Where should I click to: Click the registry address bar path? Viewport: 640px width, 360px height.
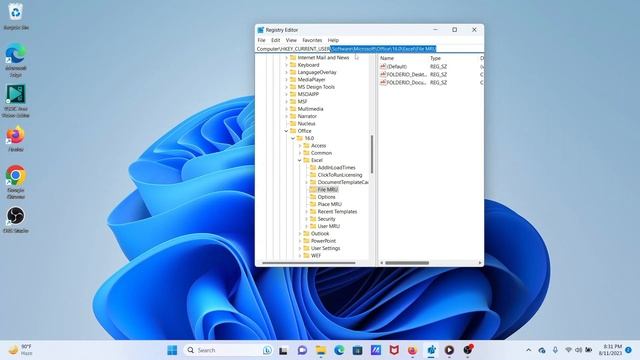[x=369, y=49]
